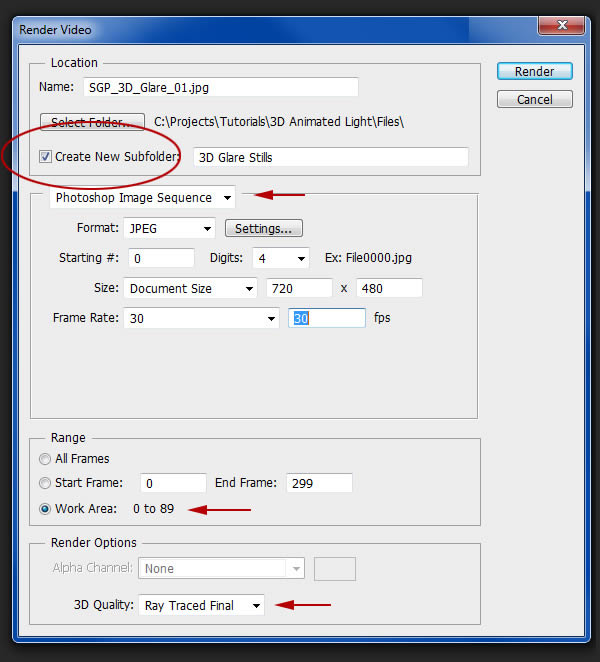Screen dimensions: 600x662
Task: Click the Range group label
Action: point(68,438)
